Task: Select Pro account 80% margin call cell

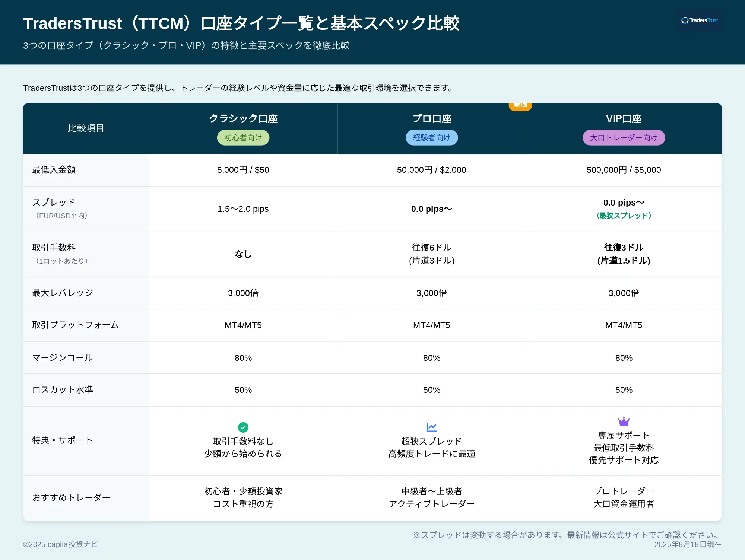Action: [432, 358]
